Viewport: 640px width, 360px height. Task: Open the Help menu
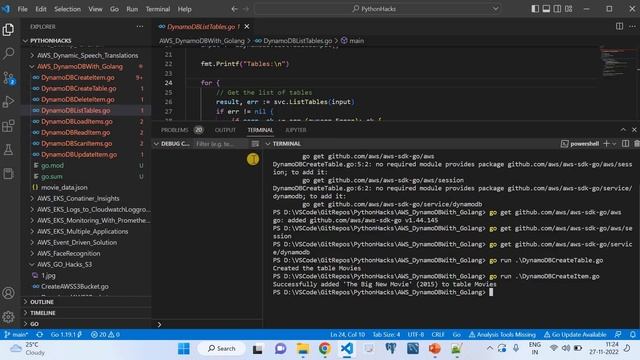[184, 9]
